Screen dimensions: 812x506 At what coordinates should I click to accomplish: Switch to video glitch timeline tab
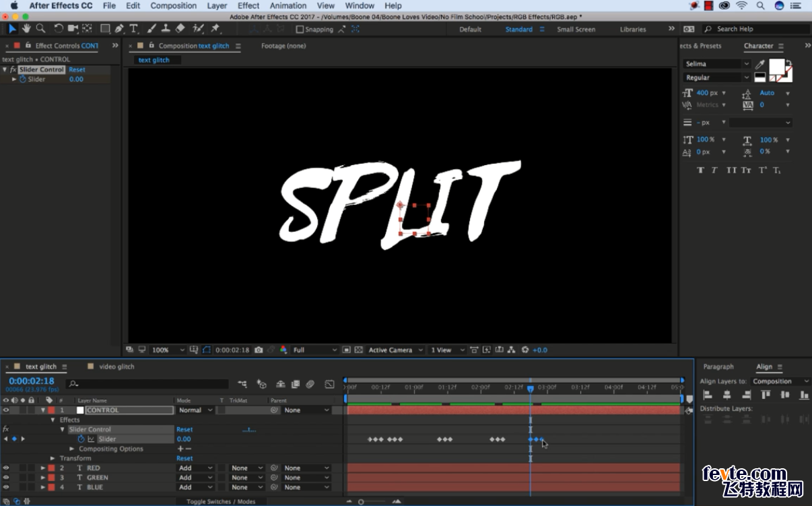pyautogui.click(x=116, y=367)
